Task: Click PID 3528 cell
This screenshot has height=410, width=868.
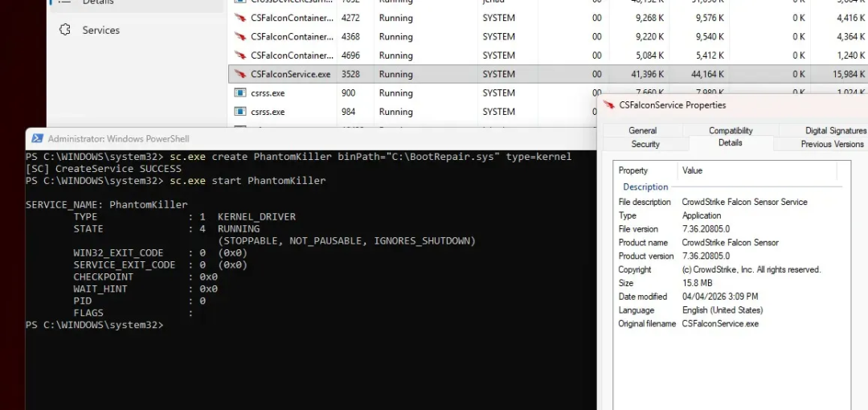Action: [x=350, y=74]
